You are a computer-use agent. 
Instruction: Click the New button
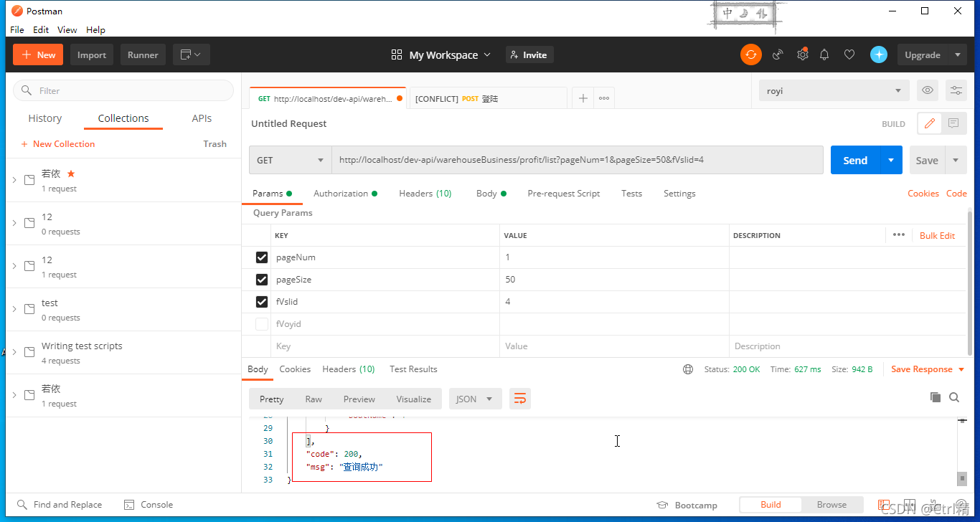point(38,54)
